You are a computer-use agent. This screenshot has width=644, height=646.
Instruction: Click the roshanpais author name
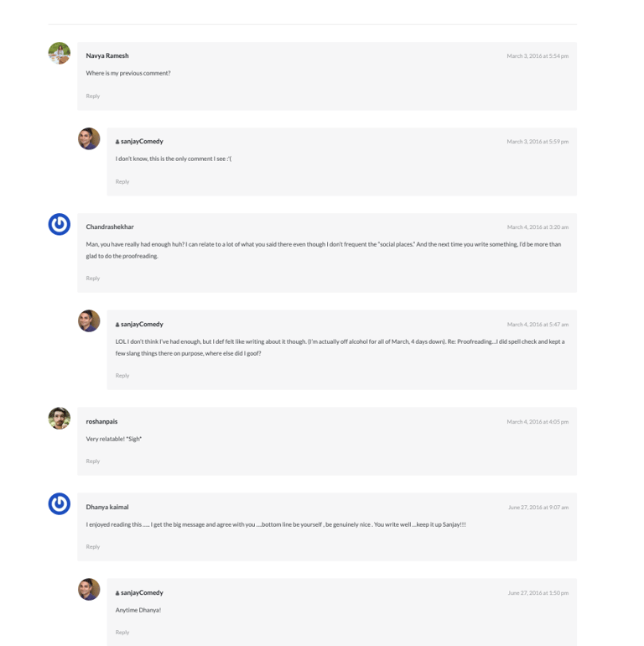101,421
